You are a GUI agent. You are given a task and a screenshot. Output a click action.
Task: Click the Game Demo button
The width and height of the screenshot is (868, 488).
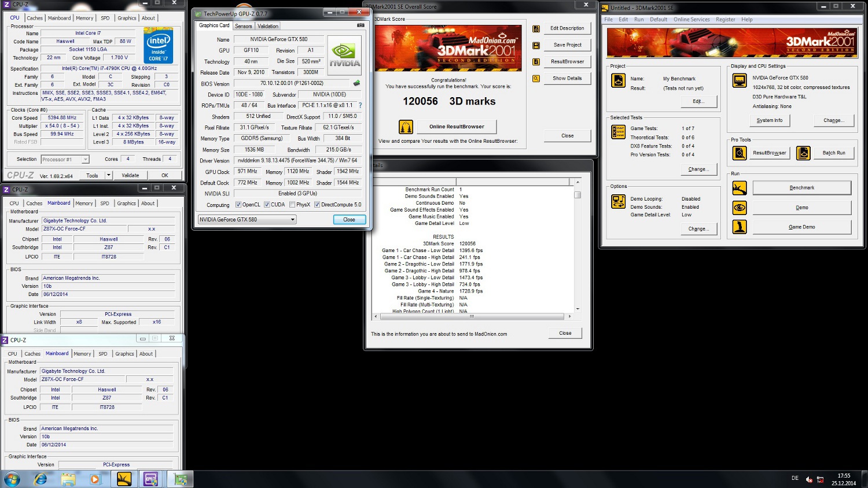click(801, 227)
